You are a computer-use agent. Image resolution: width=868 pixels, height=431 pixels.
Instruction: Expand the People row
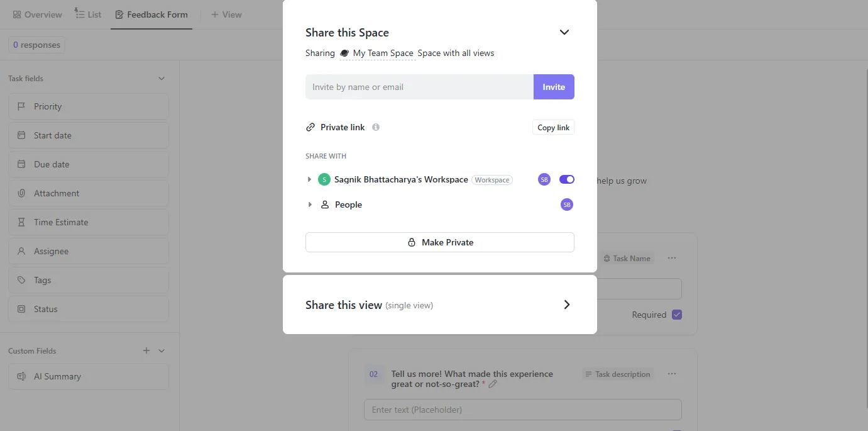(x=309, y=204)
